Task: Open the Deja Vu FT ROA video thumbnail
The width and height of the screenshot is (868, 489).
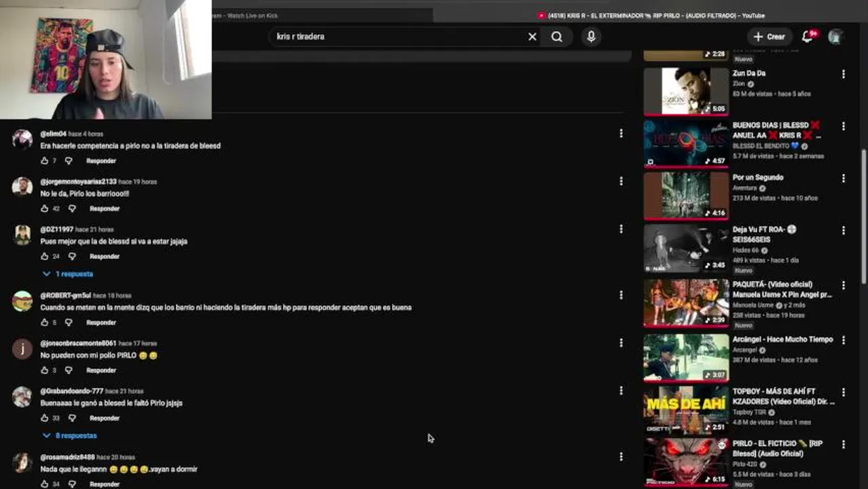Action: pyautogui.click(x=686, y=247)
